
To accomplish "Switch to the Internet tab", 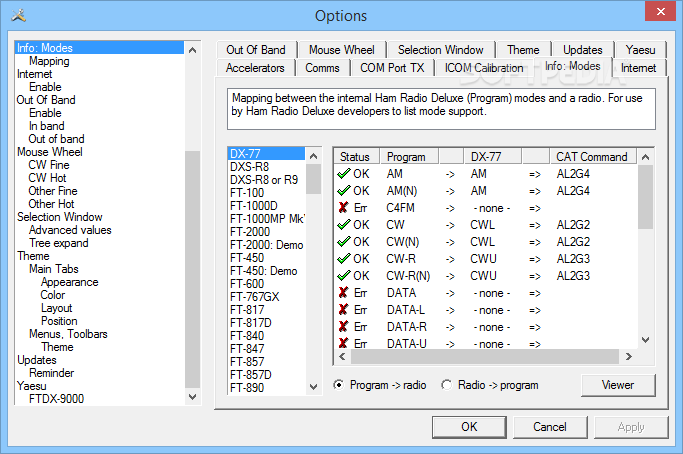I will click(639, 68).
